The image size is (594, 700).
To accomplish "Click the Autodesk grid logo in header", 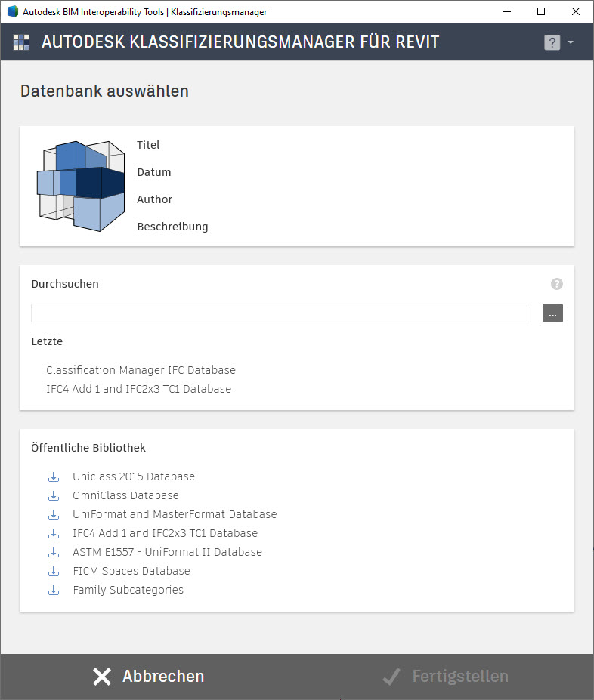I will [x=21, y=42].
